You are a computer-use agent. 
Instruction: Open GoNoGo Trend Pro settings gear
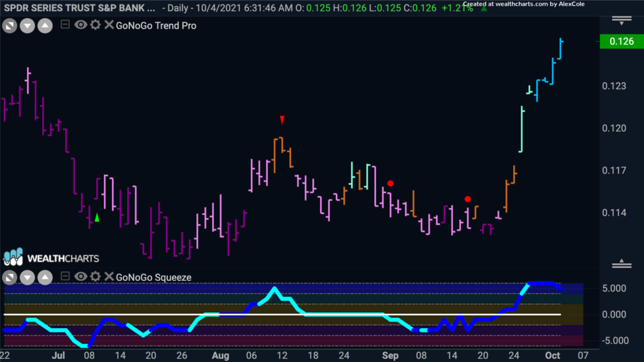tap(96, 25)
